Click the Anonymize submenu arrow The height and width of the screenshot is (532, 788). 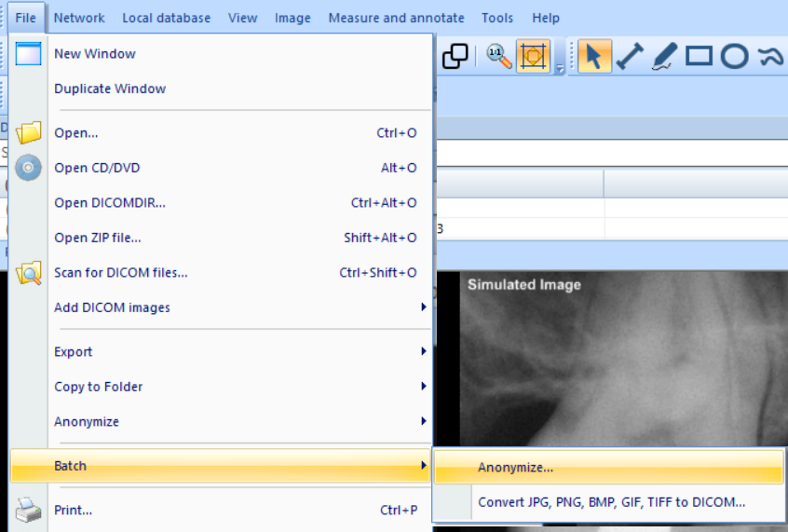click(x=424, y=421)
